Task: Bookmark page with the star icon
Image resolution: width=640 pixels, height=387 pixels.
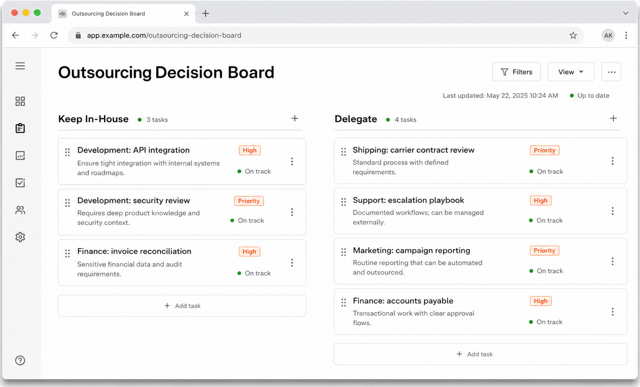Action: click(573, 36)
